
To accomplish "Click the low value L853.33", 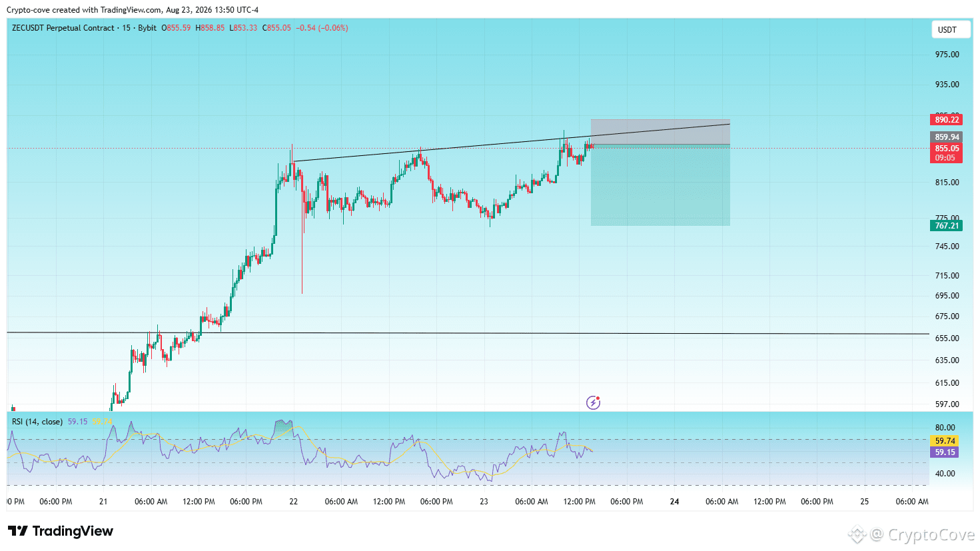I will (243, 28).
